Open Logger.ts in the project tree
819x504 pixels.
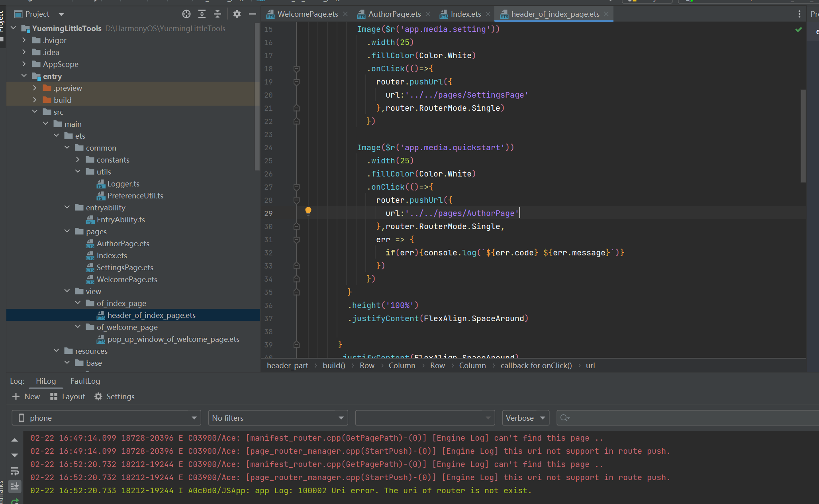[x=123, y=184]
